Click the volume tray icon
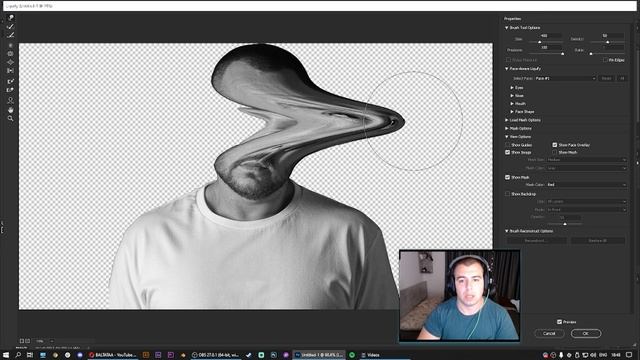 [593, 355]
